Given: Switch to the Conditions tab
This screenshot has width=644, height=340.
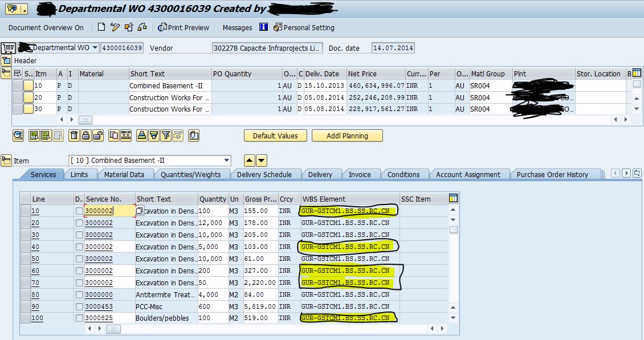Looking at the screenshot, I should click(x=405, y=174).
